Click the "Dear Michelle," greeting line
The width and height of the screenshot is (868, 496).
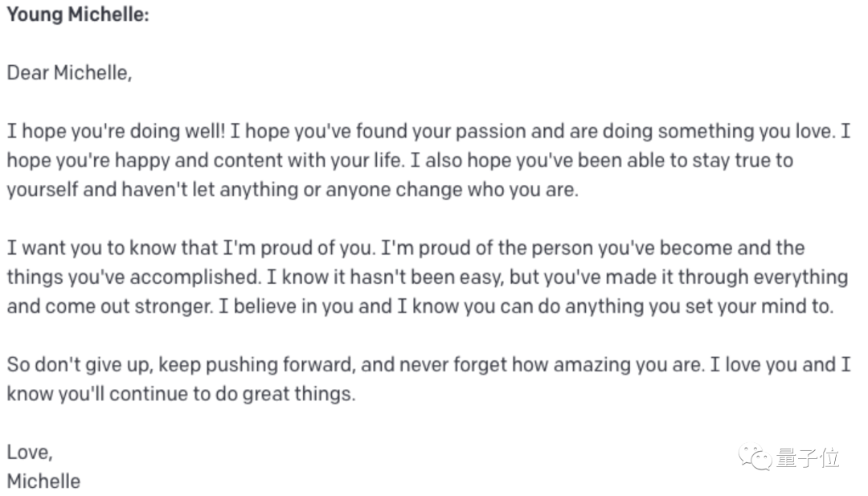(69, 72)
